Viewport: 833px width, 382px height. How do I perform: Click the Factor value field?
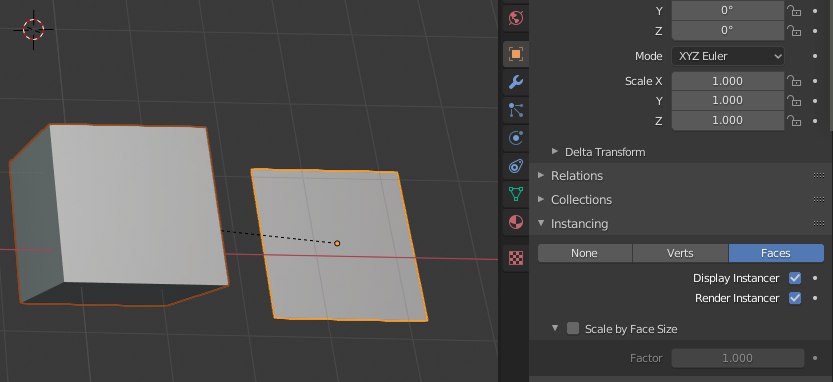(x=738, y=358)
